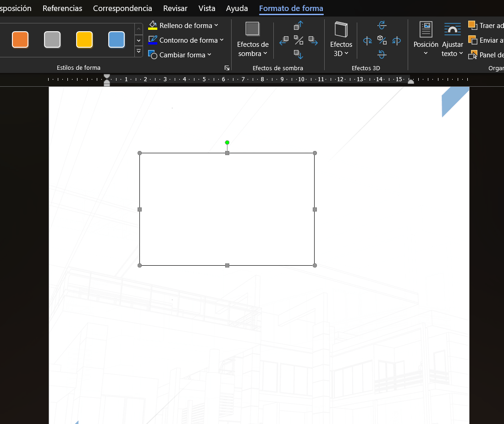
Task: Click the green rotation handle of the rectangle
Action: (x=227, y=143)
